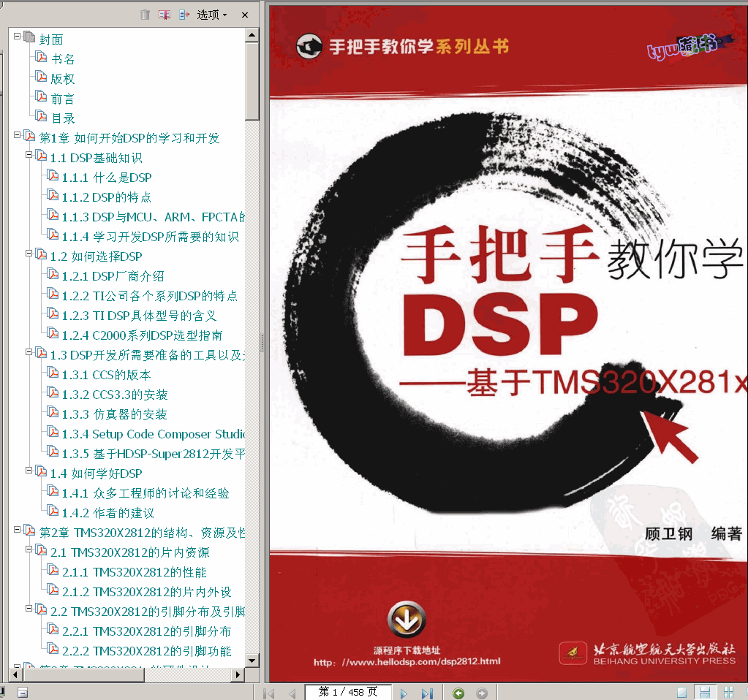Click the page number field 第 1 / 458 页

[x=348, y=692]
